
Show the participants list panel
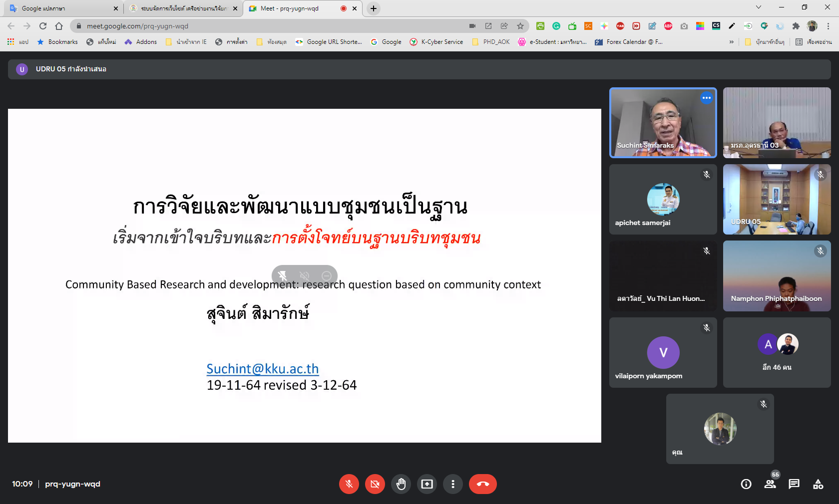tap(770, 484)
